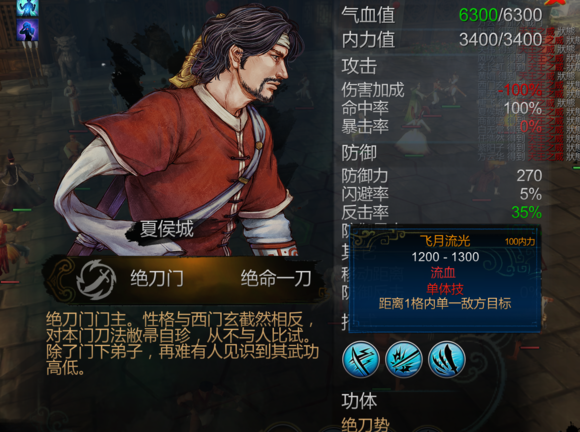580x432 pixels.
Task: Click the 绝刀门门主 character description text
Action: [x=182, y=343]
